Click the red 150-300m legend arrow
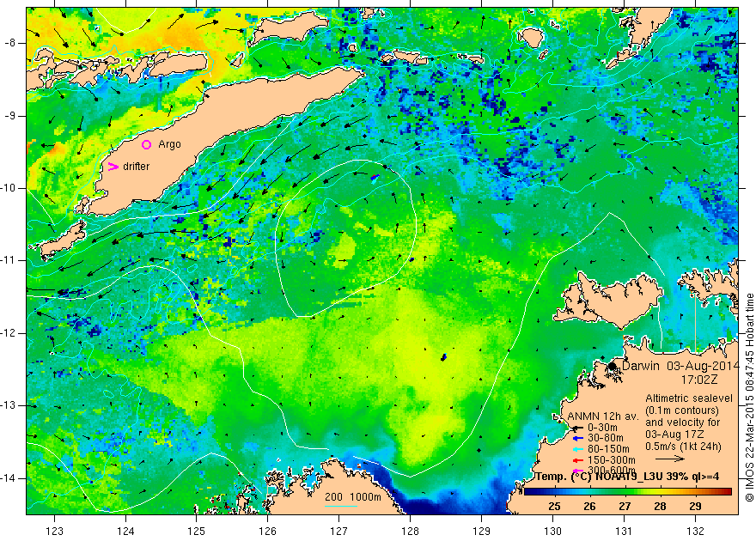Viewport: 756px width, 541px height. click(577, 460)
